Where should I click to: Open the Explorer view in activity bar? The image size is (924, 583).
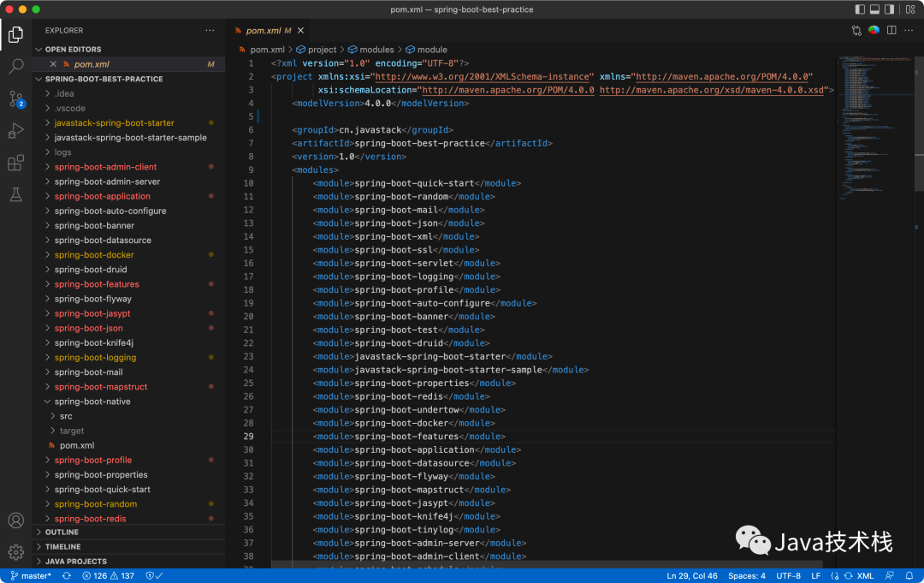coord(16,35)
